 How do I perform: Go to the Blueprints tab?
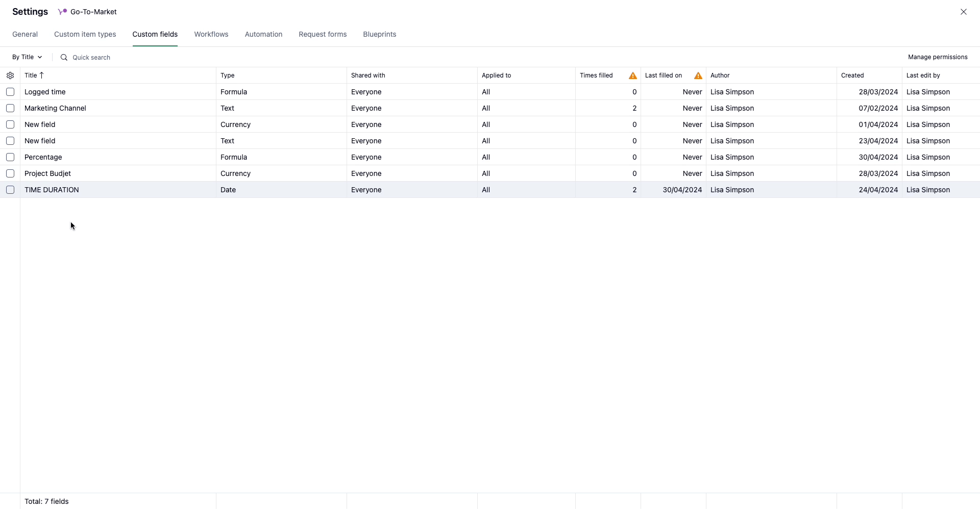click(379, 34)
